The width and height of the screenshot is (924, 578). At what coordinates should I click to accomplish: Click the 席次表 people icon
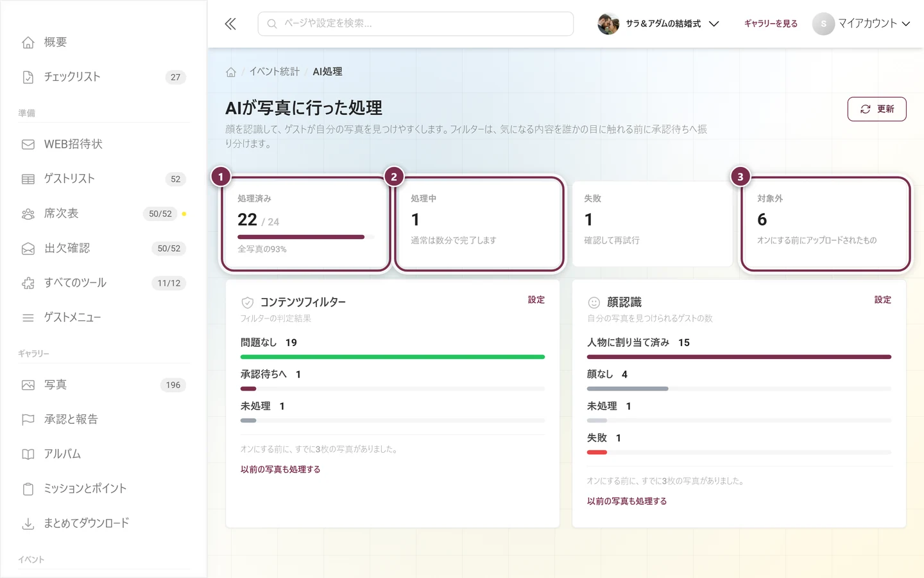(28, 214)
